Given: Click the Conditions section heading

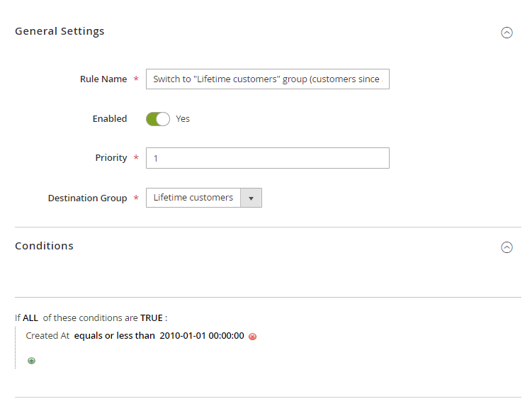Looking at the screenshot, I should pyautogui.click(x=44, y=246).
